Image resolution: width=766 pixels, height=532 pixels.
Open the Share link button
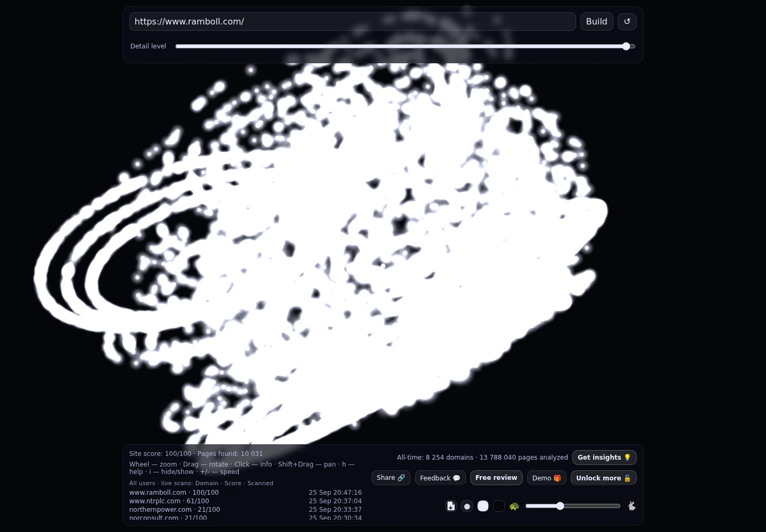(x=391, y=478)
